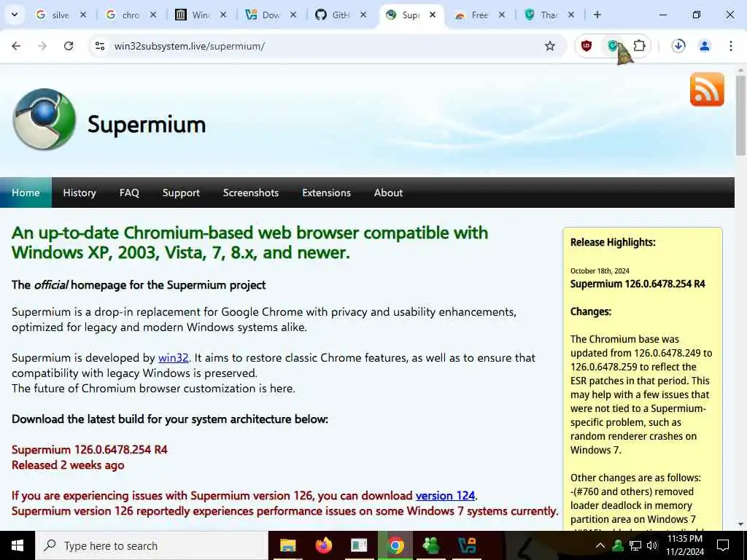Open the tab search dropdown arrow
The height and width of the screenshot is (560, 747).
coord(15,15)
